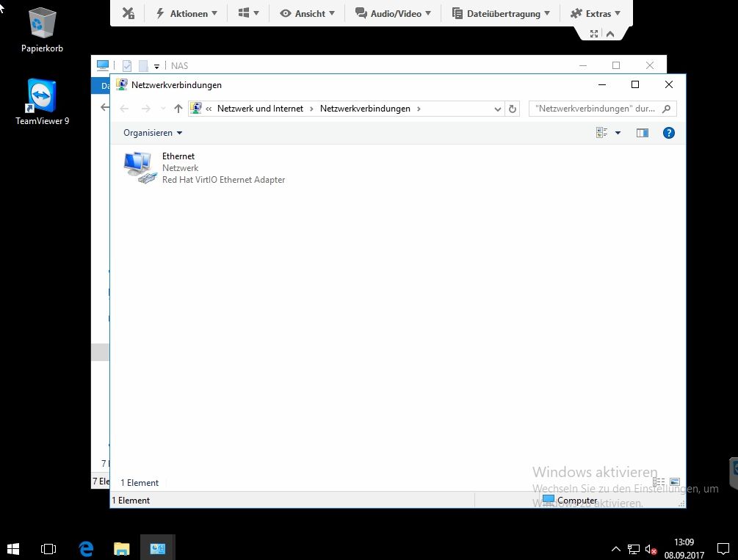Click the TeamViewer side panel tab at right edge
738x560 pixels.
pos(734,472)
